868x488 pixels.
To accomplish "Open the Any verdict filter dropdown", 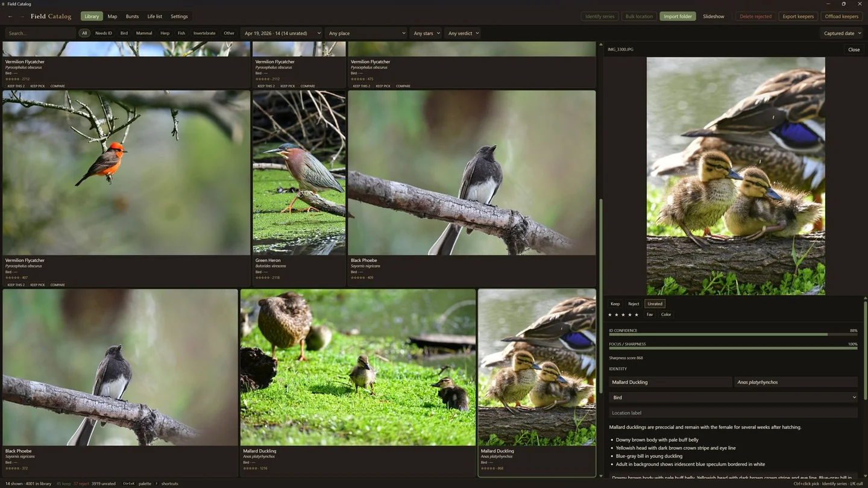I will (x=463, y=33).
